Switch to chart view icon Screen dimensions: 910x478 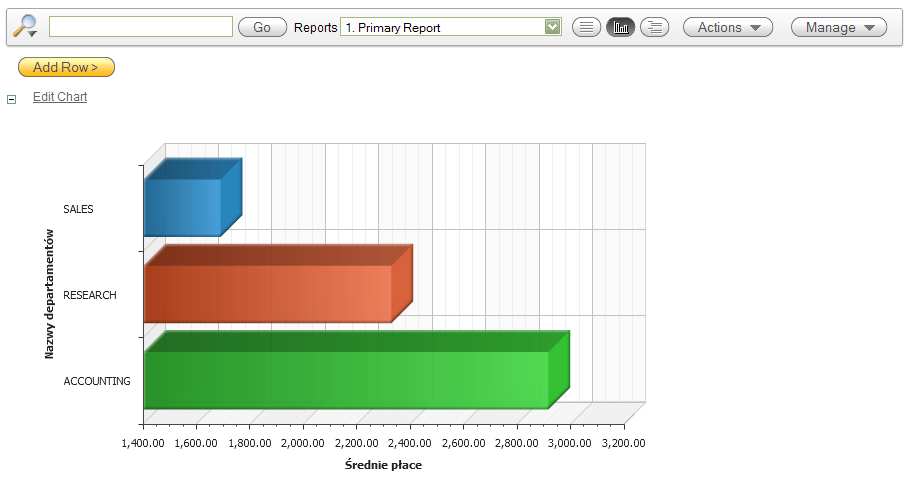coord(620,27)
